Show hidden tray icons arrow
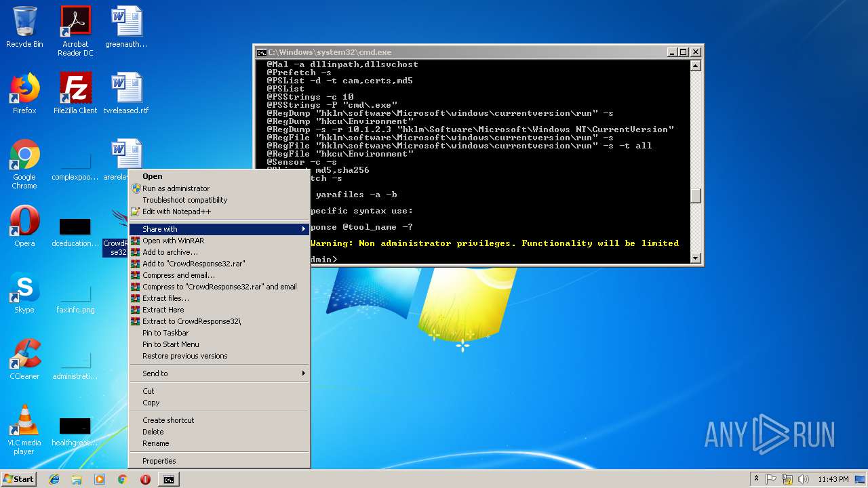The height and width of the screenshot is (488, 868). pyautogui.click(x=756, y=479)
